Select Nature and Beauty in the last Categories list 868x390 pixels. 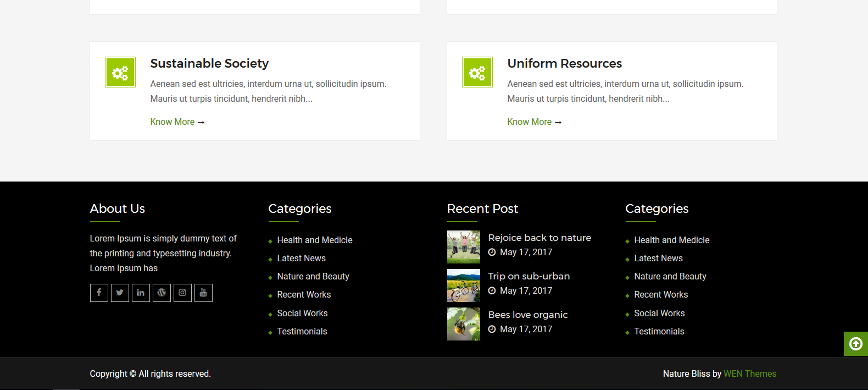[x=670, y=277]
